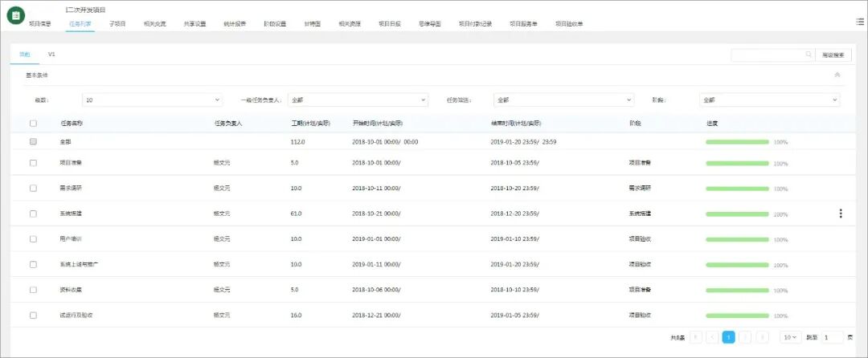This screenshot has height=358, width=868.
Task: Click the 高级搜索 button
Action: 833,55
